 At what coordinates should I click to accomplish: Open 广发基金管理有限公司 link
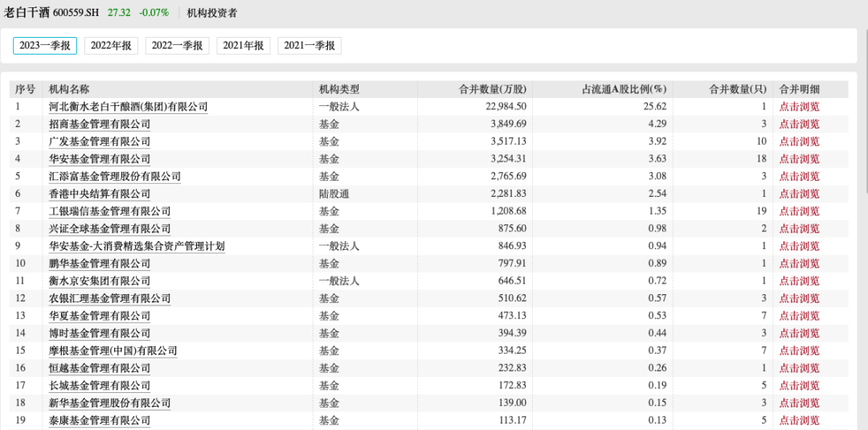point(100,141)
